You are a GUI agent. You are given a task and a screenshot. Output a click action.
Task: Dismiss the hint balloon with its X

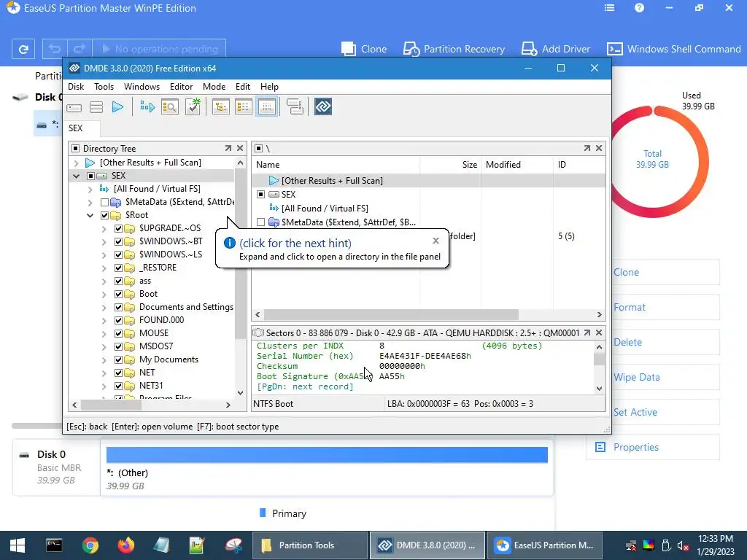tap(436, 241)
